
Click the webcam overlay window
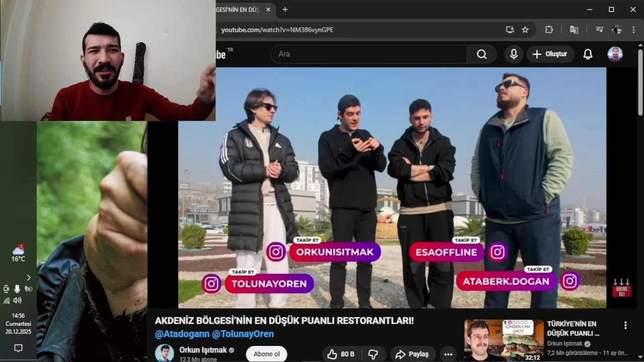[x=108, y=60]
